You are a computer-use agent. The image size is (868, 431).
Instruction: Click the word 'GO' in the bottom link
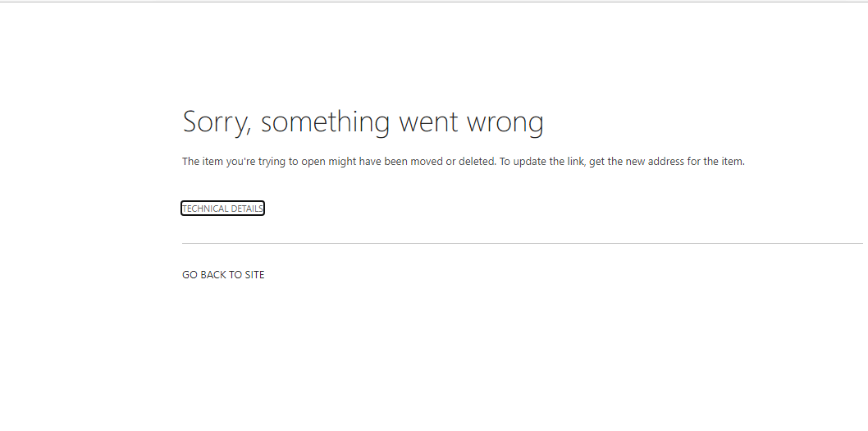[190, 275]
